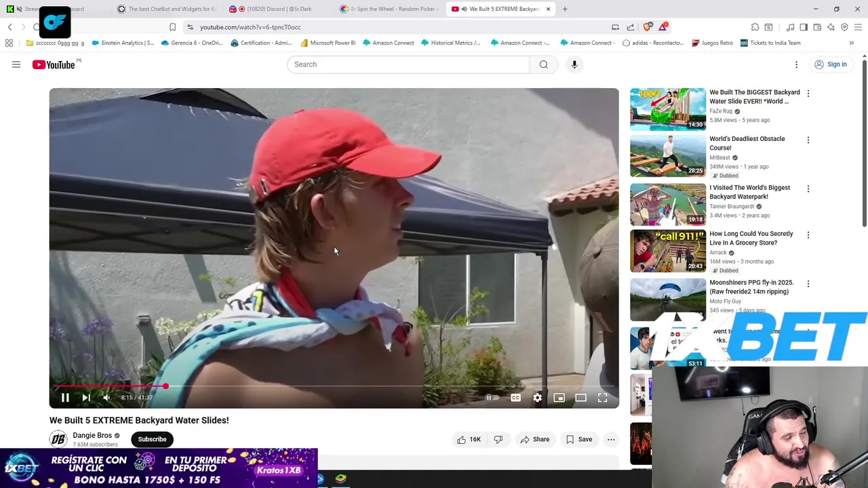Image resolution: width=868 pixels, height=488 pixels.
Task: Share the video
Action: click(534, 439)
